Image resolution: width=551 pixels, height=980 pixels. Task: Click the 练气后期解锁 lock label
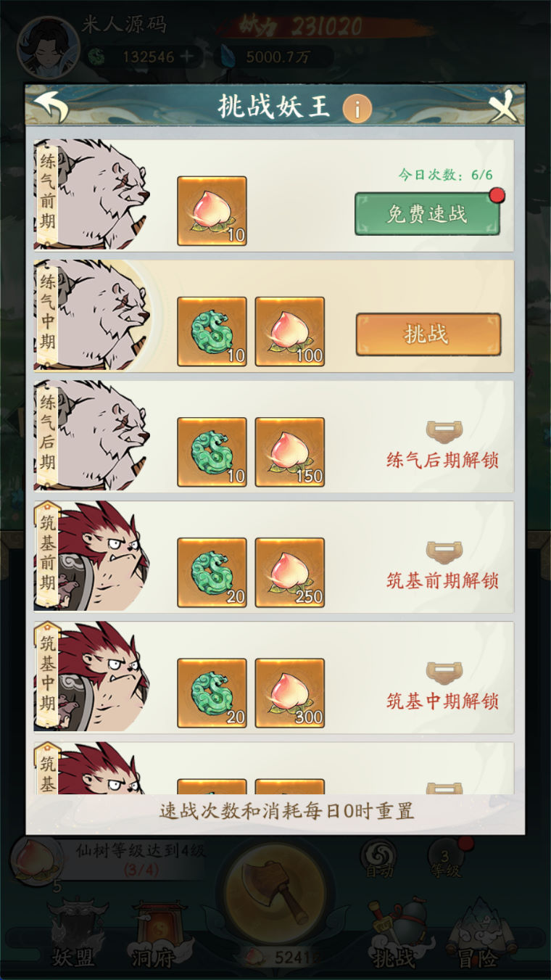(442, 461)
